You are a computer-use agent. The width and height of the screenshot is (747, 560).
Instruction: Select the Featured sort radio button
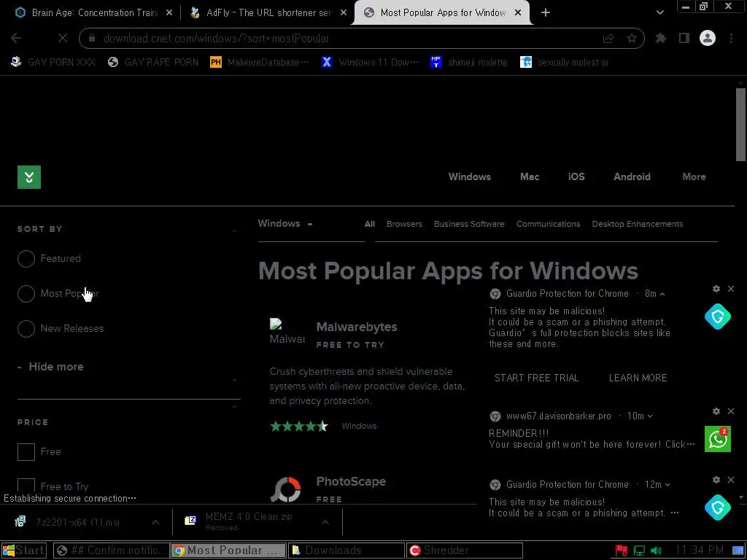tap(26, 259)
